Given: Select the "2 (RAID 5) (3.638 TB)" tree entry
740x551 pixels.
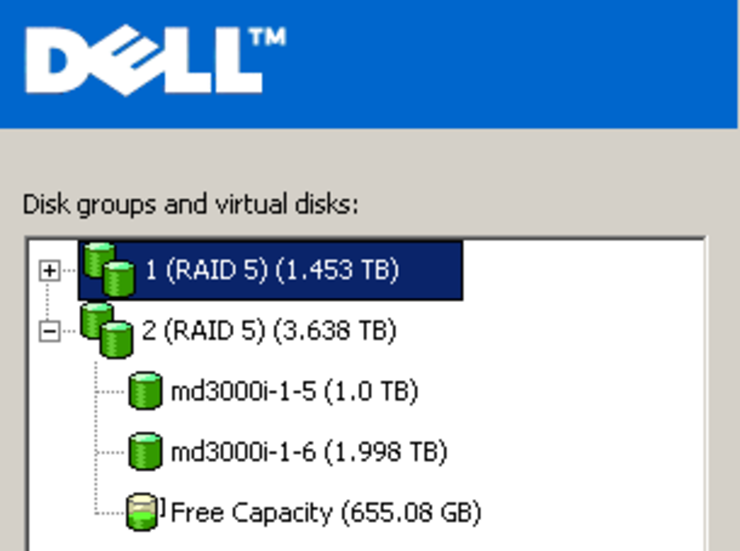Looking at the screenshot, I should [x=269, y=331].
